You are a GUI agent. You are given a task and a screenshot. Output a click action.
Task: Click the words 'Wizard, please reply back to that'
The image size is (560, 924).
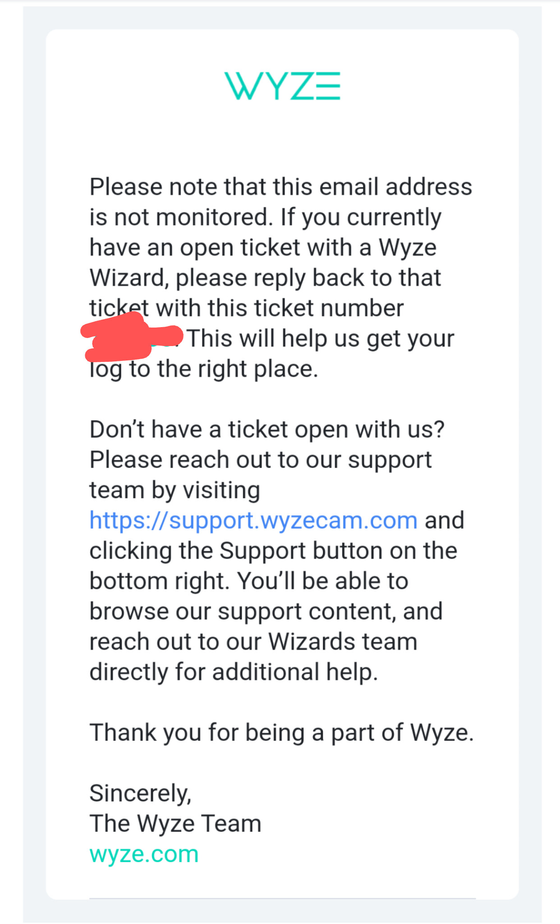265,278
